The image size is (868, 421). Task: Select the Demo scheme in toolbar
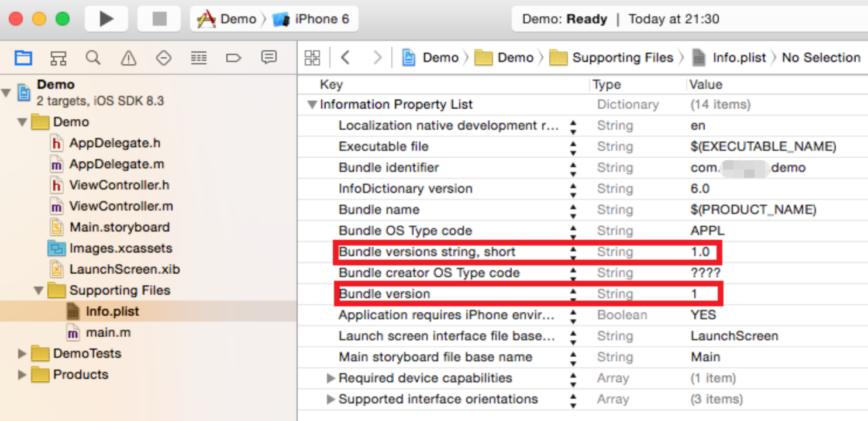click(x=228, y=19)
